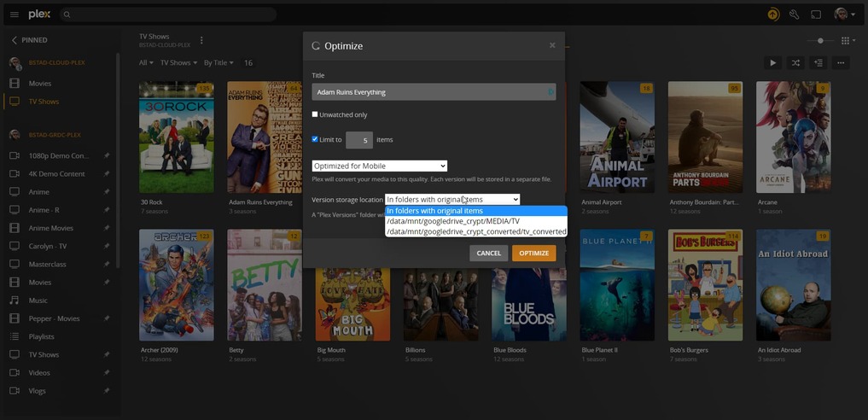Click the BSTAD-GRDC-PLEX server heading
Screen dimensions: 868x420
pos(55,135)
